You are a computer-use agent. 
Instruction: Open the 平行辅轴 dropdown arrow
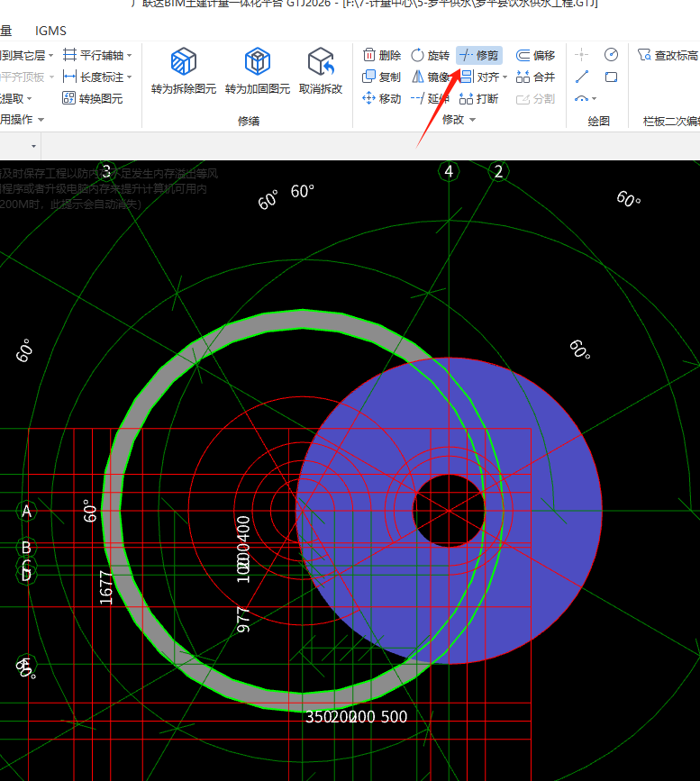pos(130,55)
